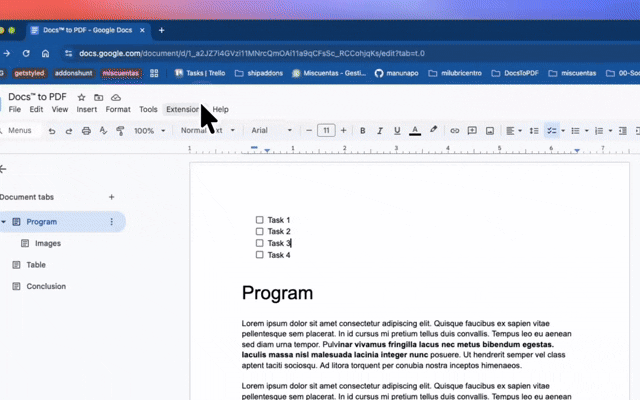The width and height of the screenshot is (640, 400).
Task: Open the Format menu
Action: (118, 109)
